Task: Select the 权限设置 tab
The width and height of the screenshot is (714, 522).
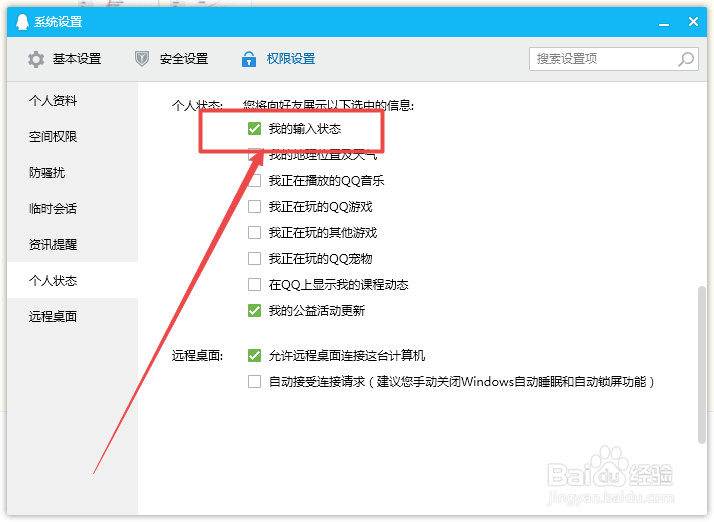Action: pos(278,59)
